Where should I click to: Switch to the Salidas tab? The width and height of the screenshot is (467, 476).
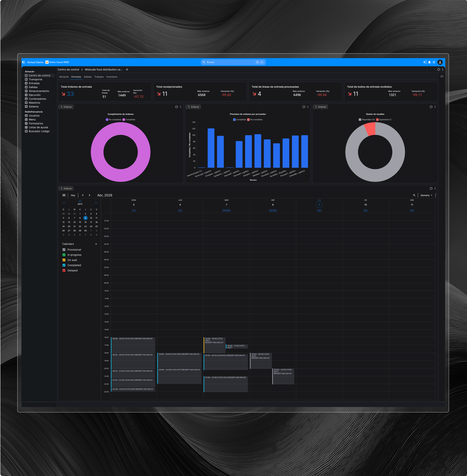coord(88,77)
